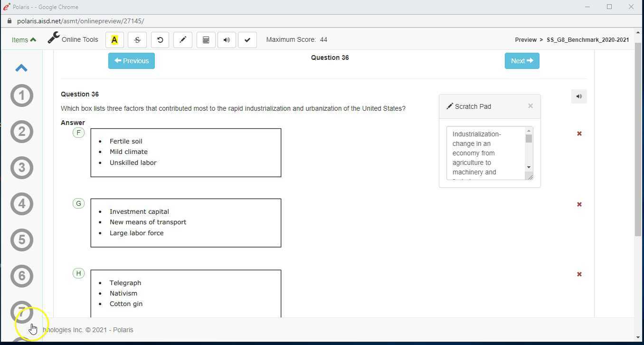Eliminate answer F with its red X
644x345 pixels.
[579, 134]
